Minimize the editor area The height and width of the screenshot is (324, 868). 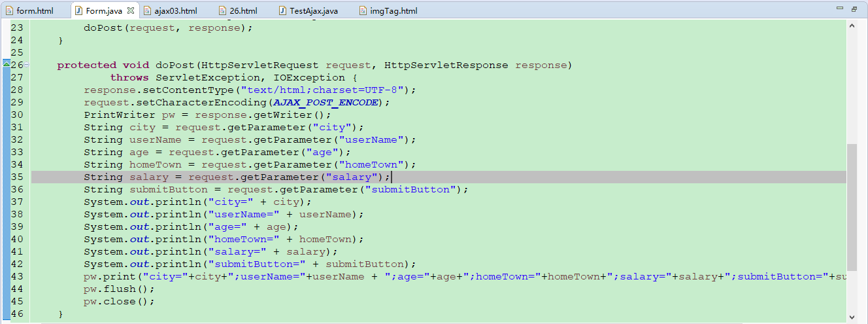point(840,9)
